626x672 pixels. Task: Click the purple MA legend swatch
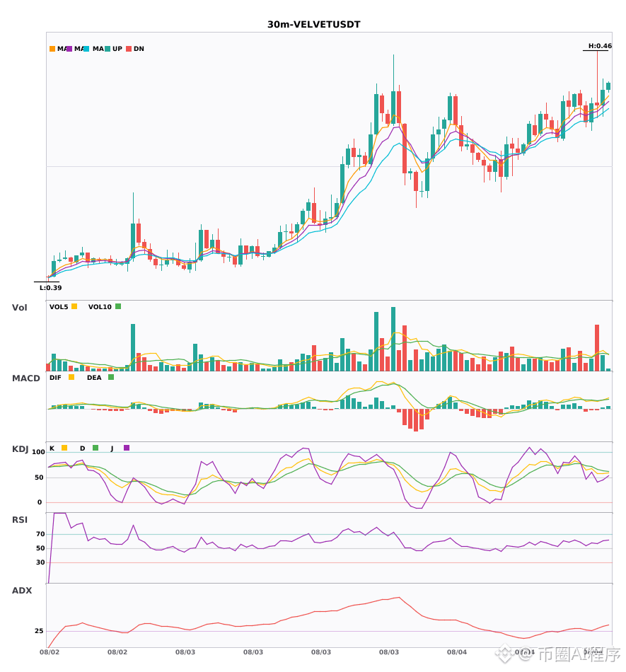pos(69,49)
